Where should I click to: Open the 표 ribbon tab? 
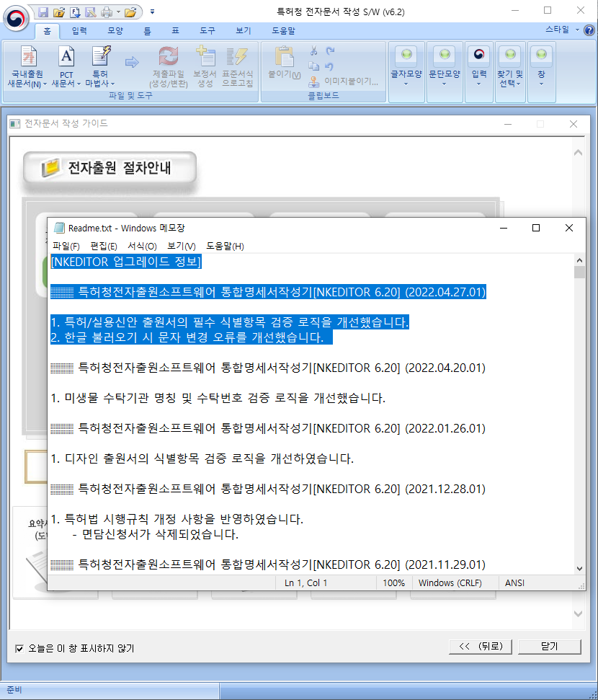tap(175, 31)
